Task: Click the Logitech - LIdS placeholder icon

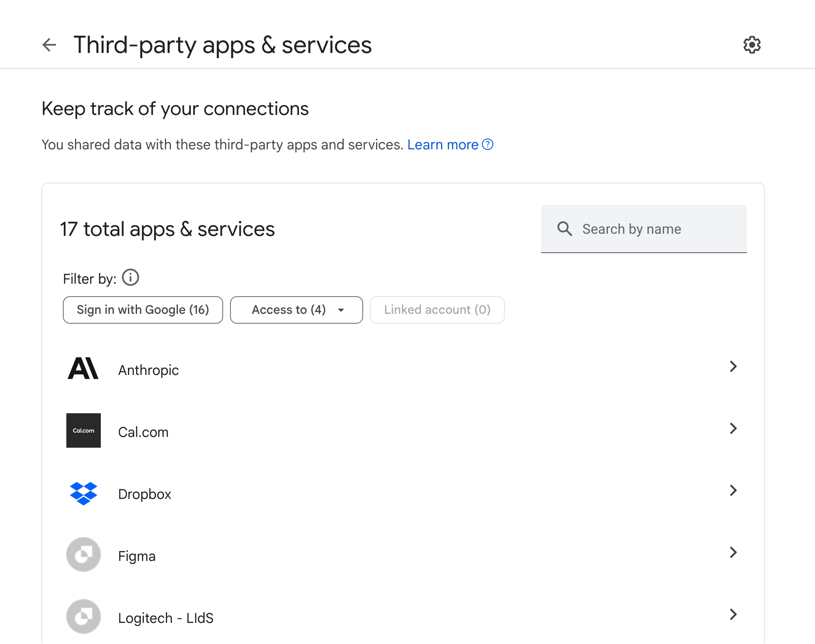Action: (x=83, y=616)
